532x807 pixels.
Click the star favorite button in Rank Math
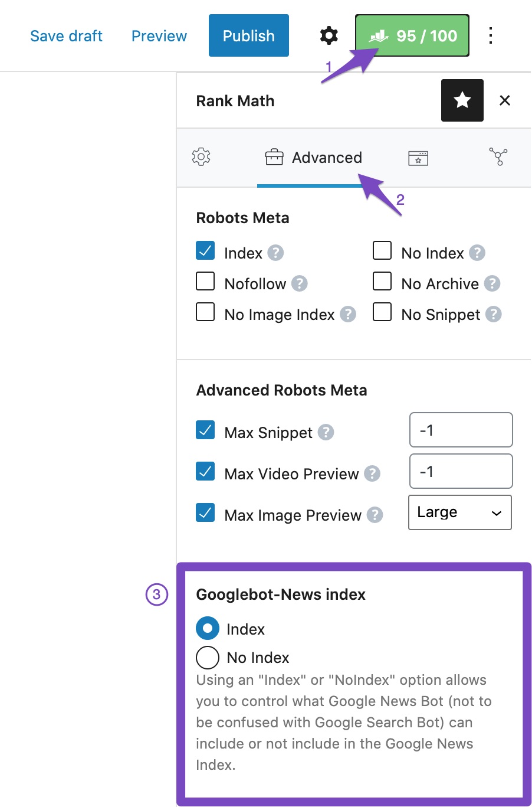coord(462,100)
